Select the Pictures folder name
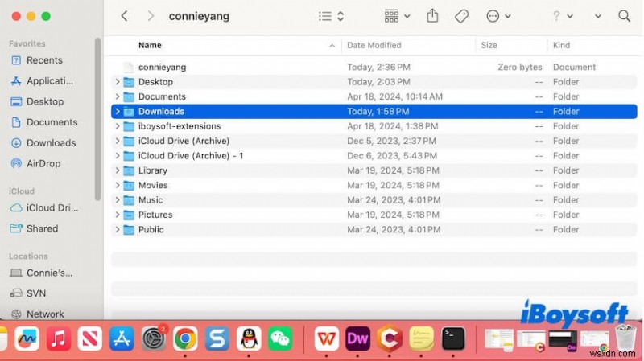644x361 pixels. coord(155,215)
